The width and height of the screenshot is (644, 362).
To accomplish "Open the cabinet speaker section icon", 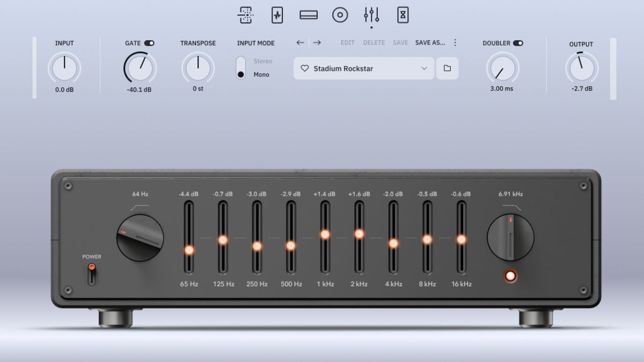I will 340,15.
